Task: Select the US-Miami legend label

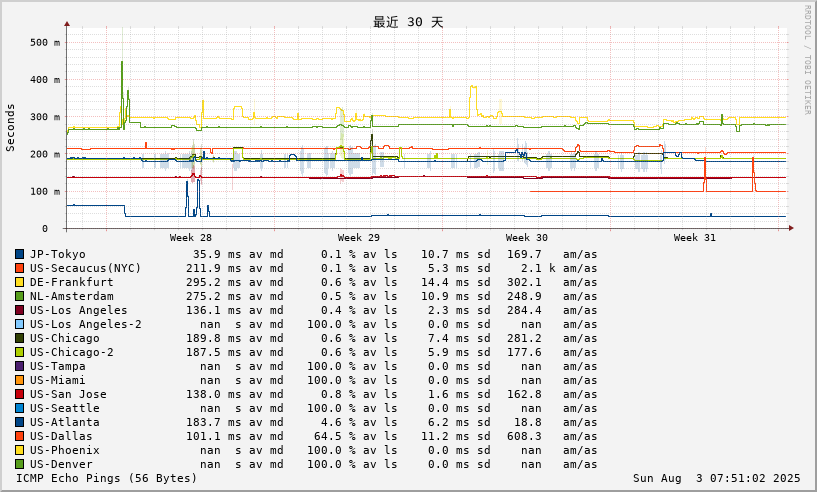Action: (57, 380)
